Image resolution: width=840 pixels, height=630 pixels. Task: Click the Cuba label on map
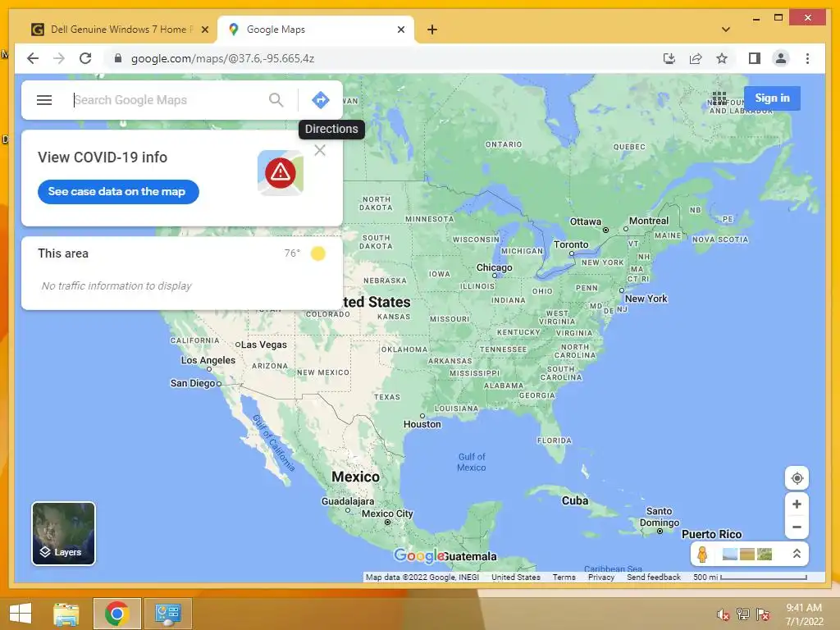click(x=575, y=500)
